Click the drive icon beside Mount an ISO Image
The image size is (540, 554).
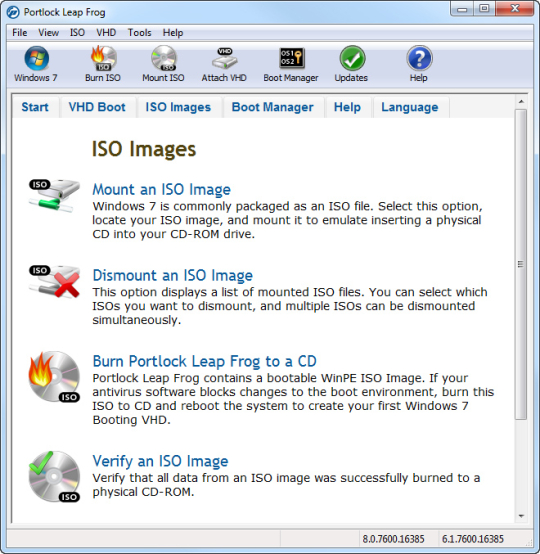click(54, 195)
